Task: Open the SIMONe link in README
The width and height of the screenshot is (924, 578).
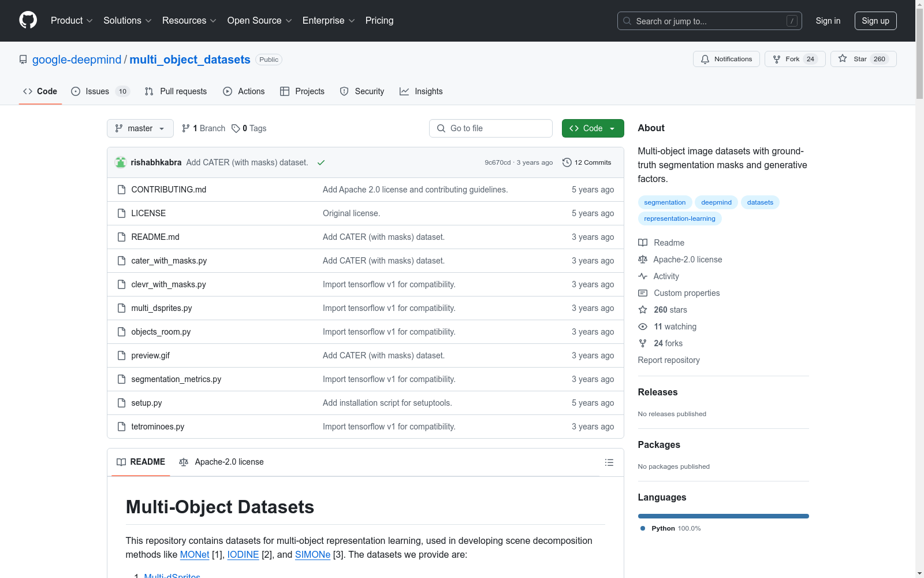Action: pos(312,554)
